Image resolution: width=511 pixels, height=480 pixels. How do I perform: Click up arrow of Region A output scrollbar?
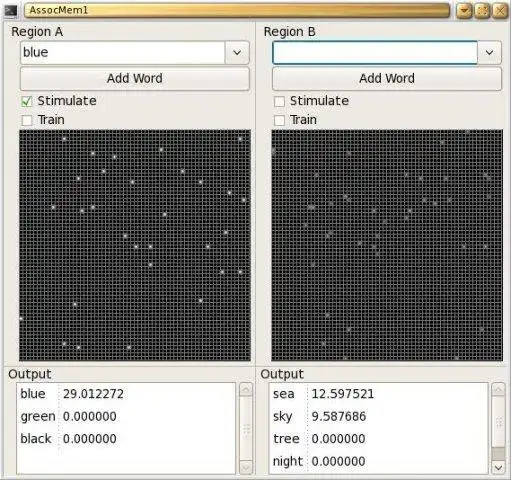[246, 390]
